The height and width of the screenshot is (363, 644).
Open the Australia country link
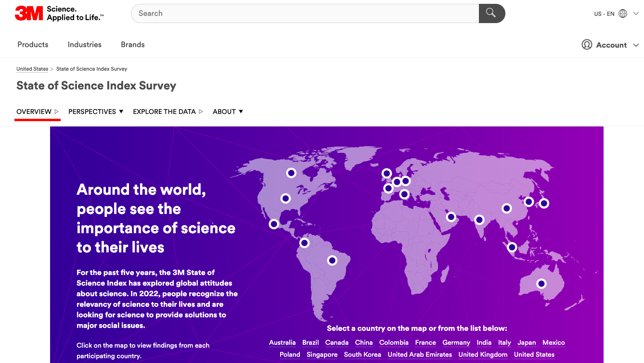pyautogui.click(x=283, y=343)
